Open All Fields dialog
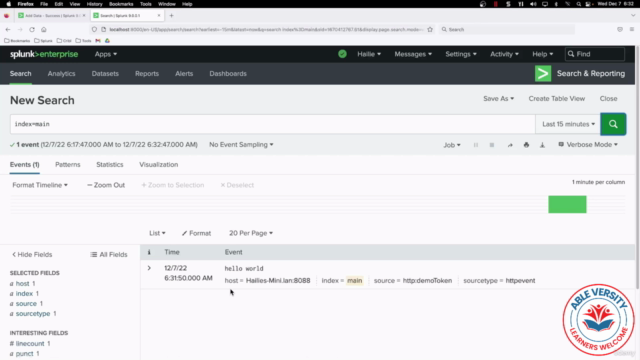The width and height of the screenshot is (640, 360). [x=109, y=254]
